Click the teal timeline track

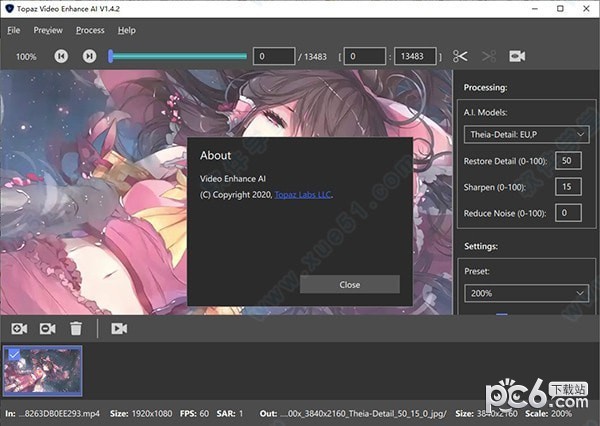point(180,56)
